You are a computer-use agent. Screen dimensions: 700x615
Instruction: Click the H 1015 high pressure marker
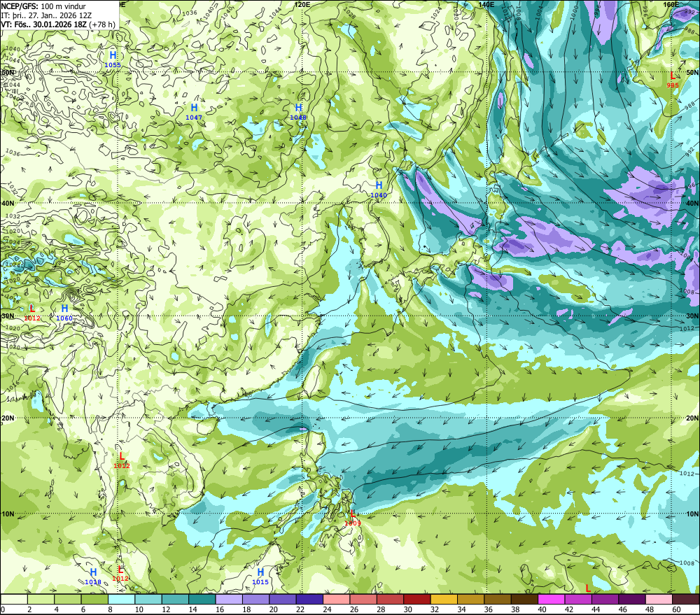[x=260, y=577]
